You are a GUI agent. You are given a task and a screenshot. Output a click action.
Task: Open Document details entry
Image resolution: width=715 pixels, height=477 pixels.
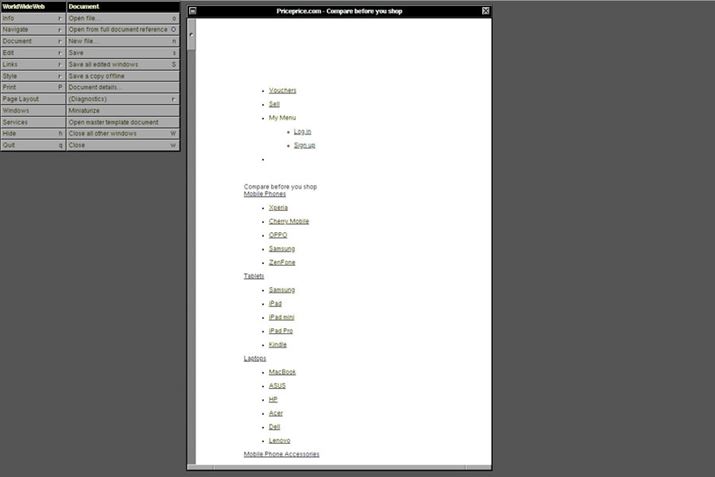(123, 87)
